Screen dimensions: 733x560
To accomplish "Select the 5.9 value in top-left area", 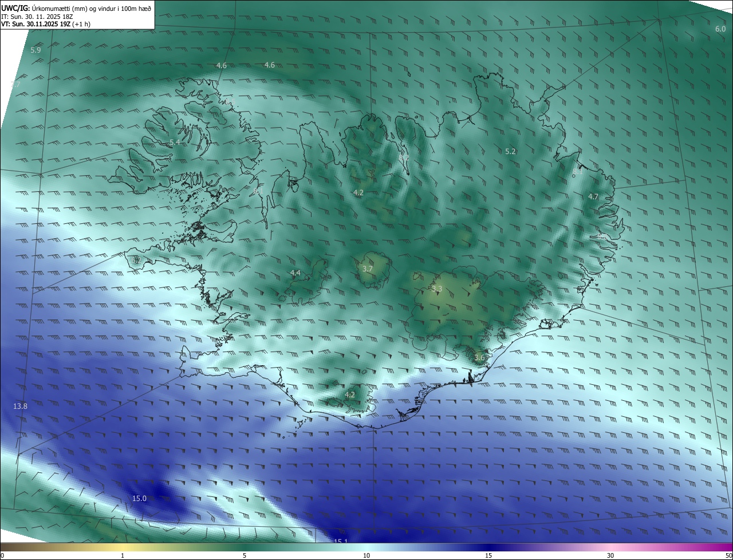I will point(36,50).
